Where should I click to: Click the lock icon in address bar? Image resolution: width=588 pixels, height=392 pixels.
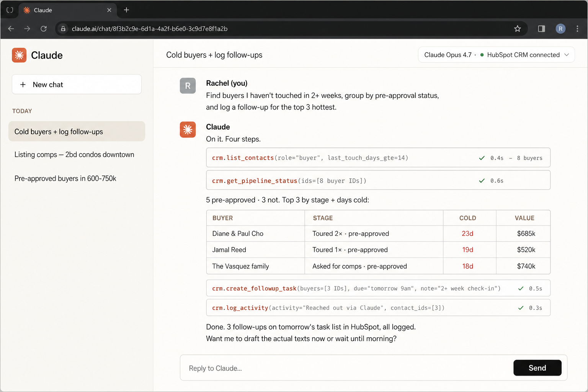pos(63,29)
